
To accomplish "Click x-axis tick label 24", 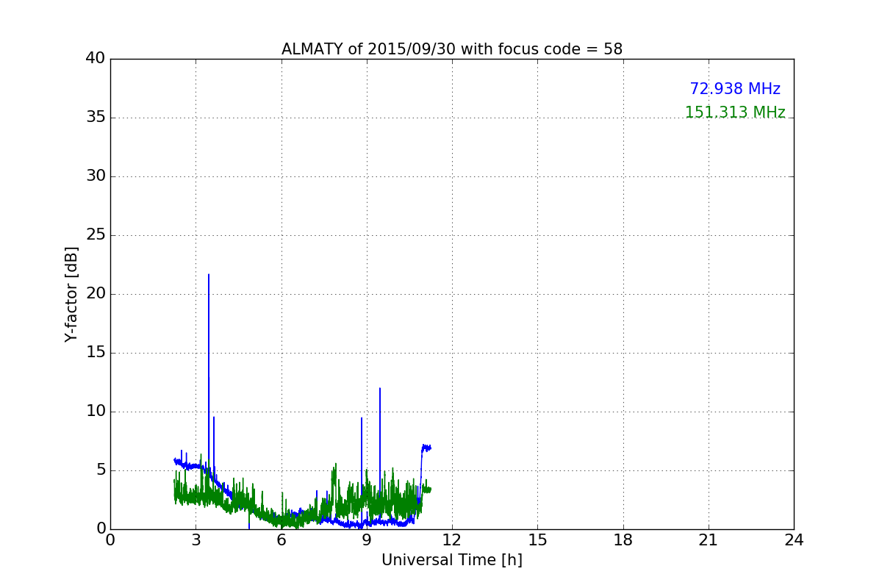I will click(x=794, y=540).
